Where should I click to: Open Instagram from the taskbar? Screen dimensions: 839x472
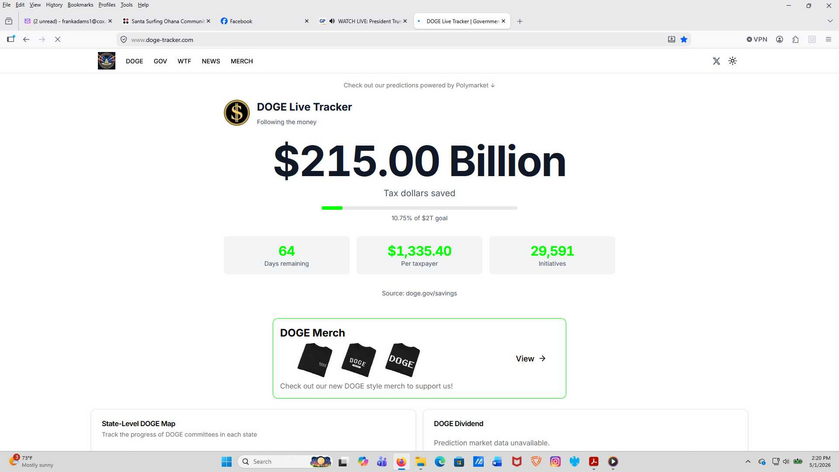555,461
